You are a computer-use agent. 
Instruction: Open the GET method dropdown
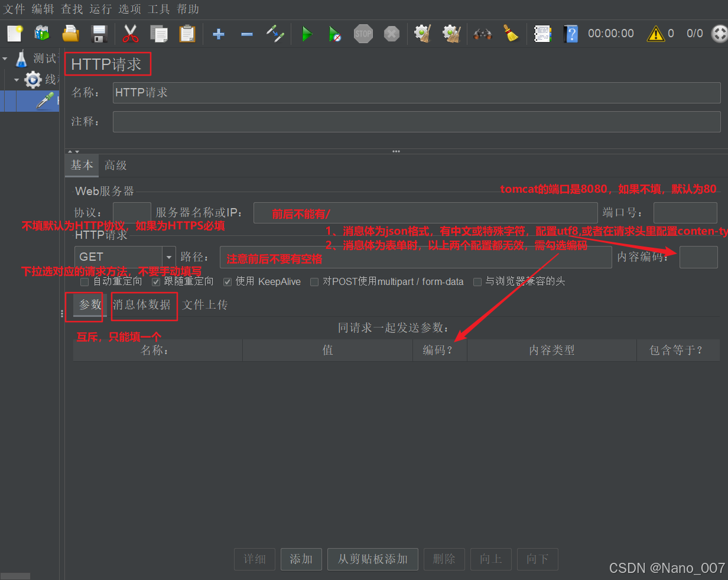[170, 257]
